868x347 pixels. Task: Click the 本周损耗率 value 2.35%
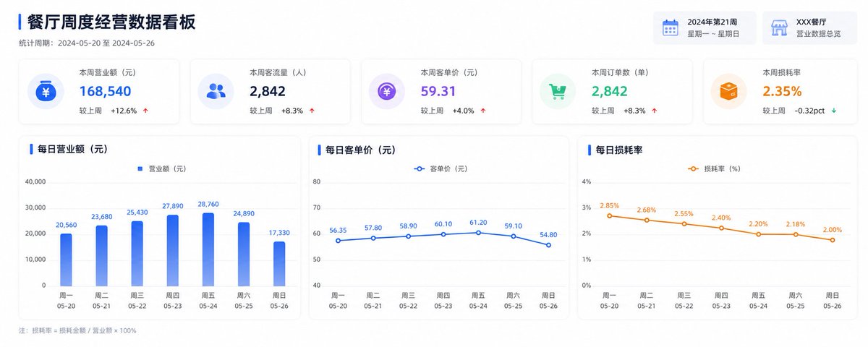[x=782, y=91]
